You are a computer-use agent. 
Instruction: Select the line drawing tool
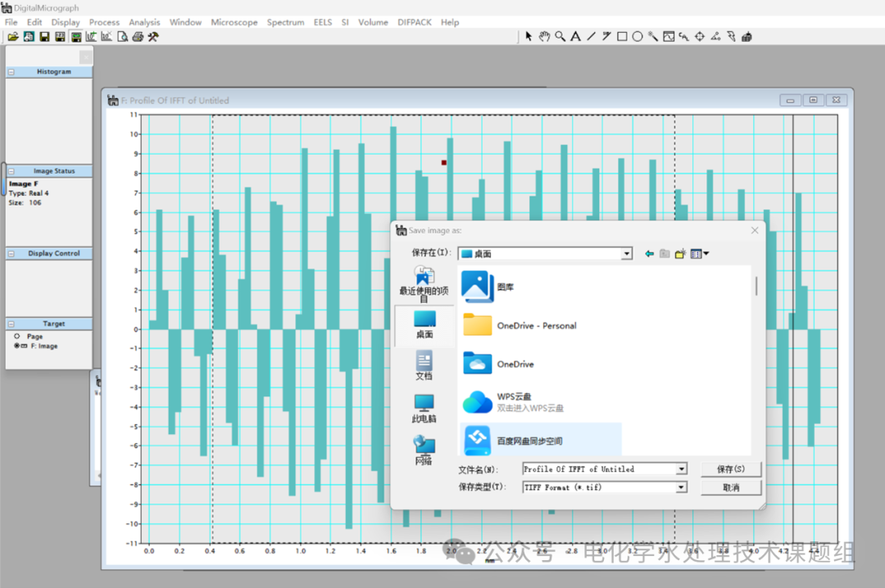(591, 36)
